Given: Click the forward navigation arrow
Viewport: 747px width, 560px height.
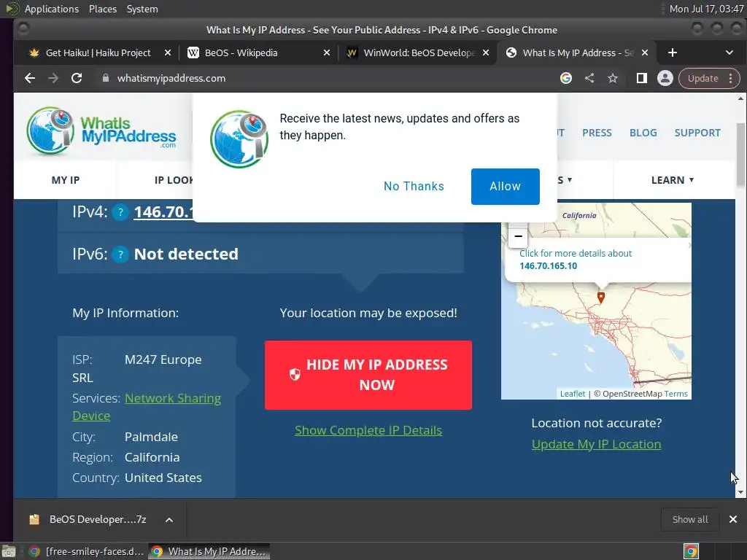Looking at the screenshot, I should (53, 78).
